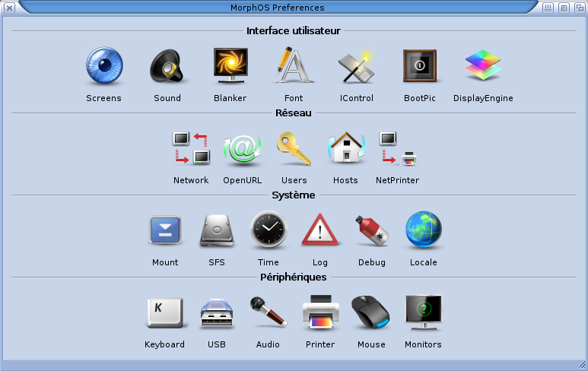Open the BootPic preferences icon
Image resolution: width=588 pixels, height=371 pixels.
[420, 65]
